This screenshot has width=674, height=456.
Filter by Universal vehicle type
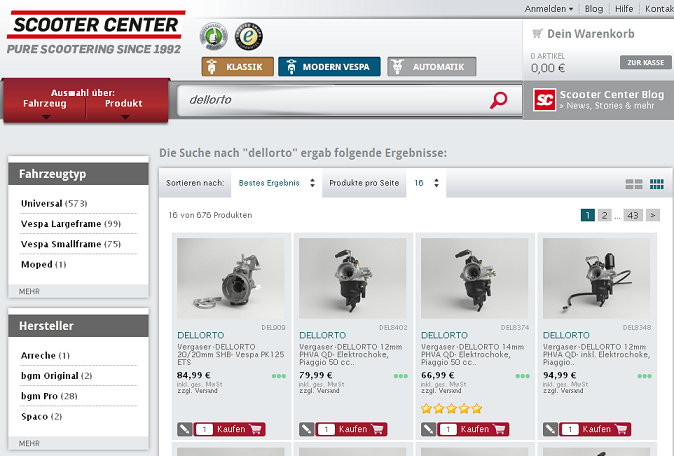[x=54, y=203]
